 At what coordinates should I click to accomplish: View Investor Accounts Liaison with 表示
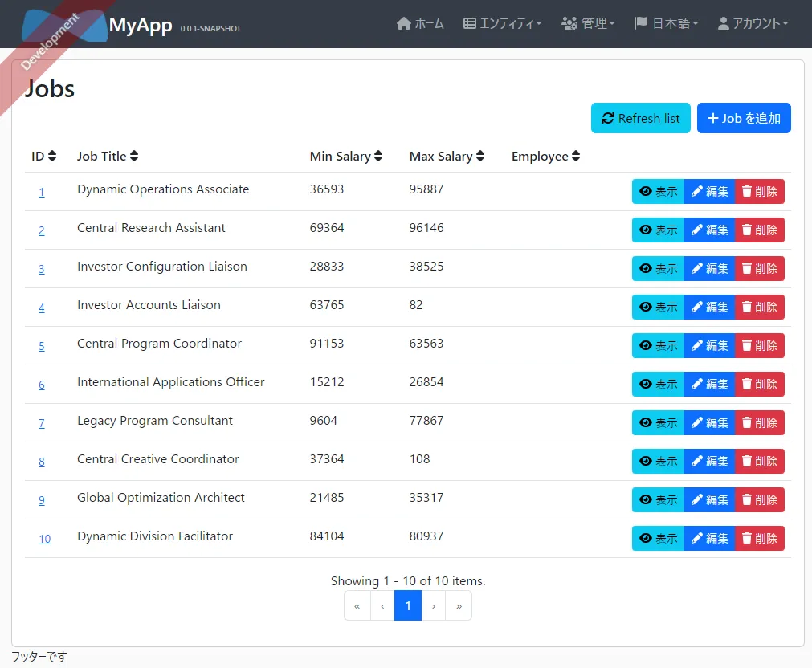click(659, 307)
